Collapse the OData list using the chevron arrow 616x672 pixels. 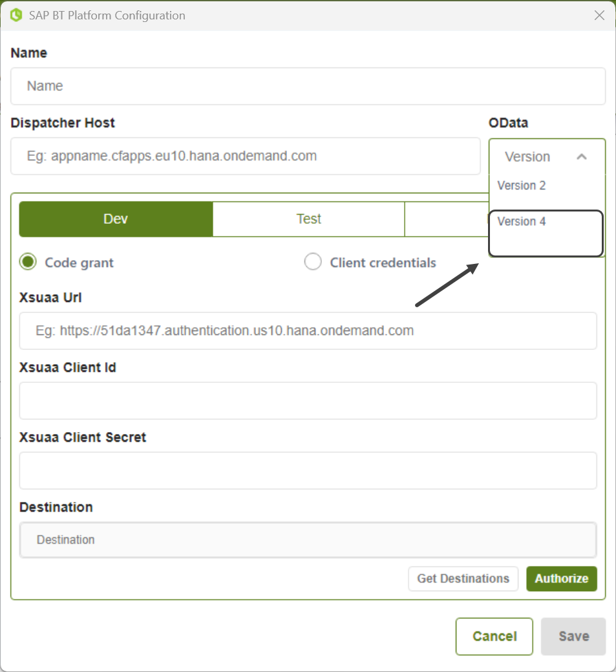coord(582,157)
